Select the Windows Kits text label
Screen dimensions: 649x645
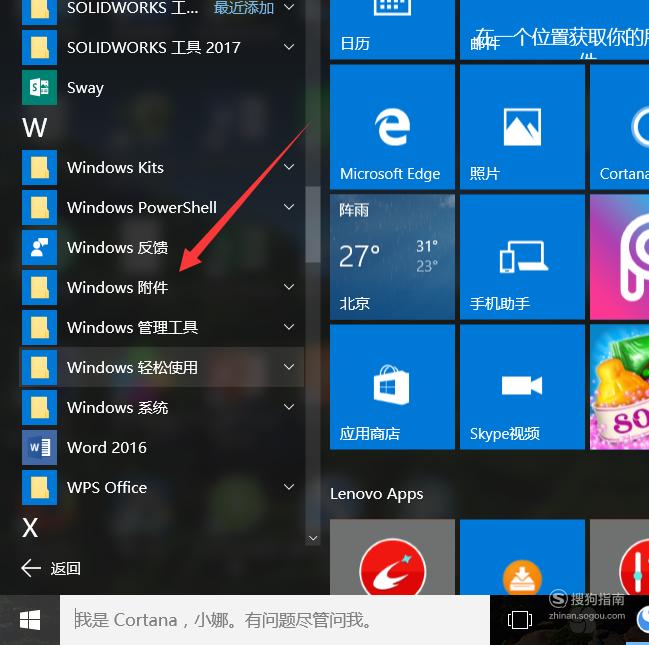(x=115, y=167)
